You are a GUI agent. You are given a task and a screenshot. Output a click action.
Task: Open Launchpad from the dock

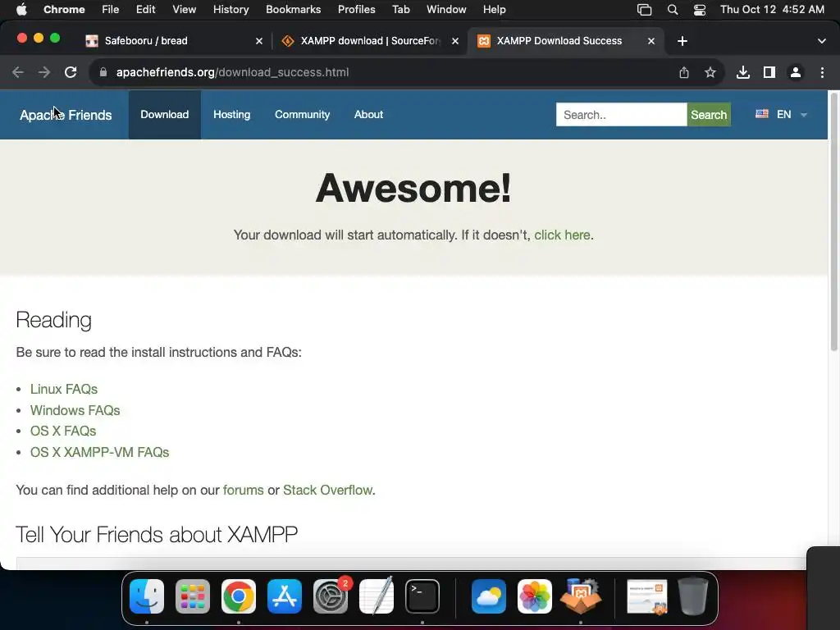pos(193,596)
